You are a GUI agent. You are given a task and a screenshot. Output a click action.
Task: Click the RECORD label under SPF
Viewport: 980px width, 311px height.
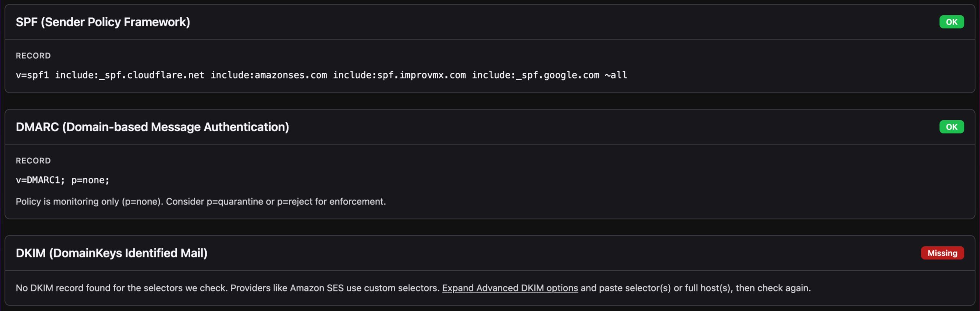pos(33,56)
